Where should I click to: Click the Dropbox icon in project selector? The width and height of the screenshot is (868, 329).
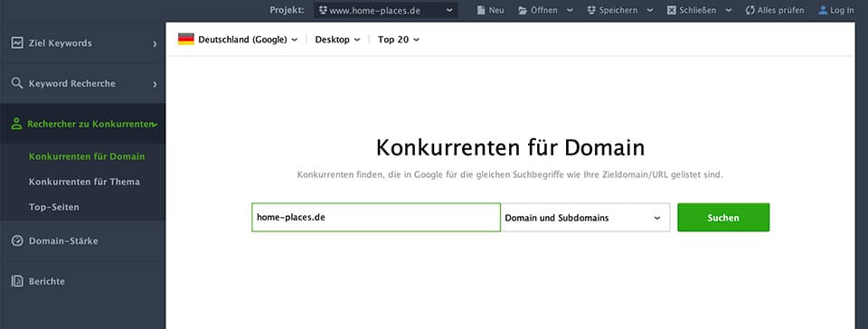click(324, 10)
